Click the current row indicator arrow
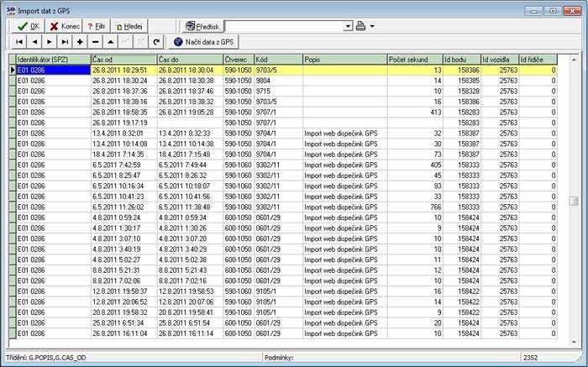Image resolution: width=588 pixels, height=367 pixels. click(13, 70)
